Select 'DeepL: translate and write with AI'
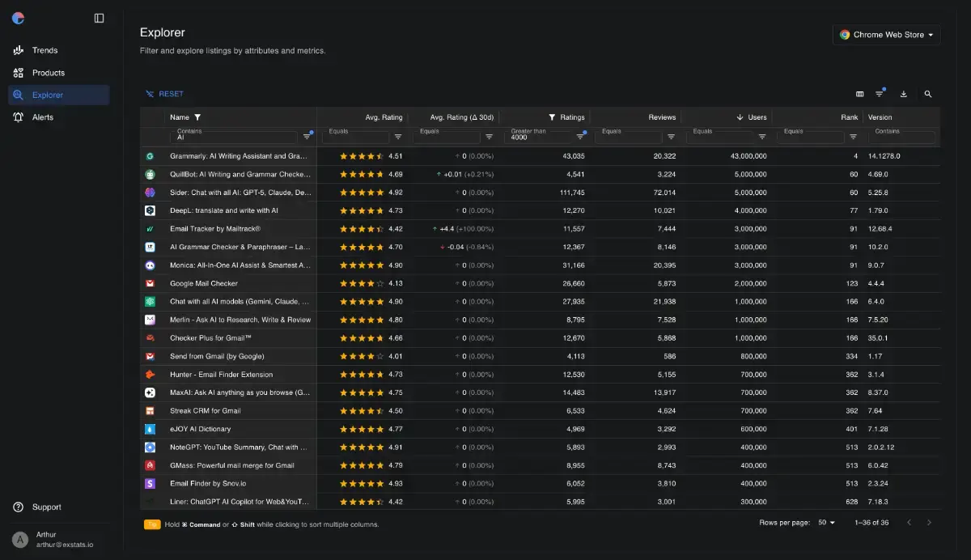Viewport: 971px width, 560px height. click(x=224, y=210)
